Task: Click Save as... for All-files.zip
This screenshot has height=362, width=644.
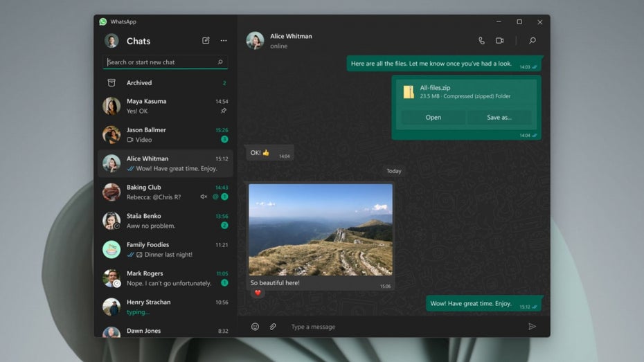Action: tap(499, 118)
